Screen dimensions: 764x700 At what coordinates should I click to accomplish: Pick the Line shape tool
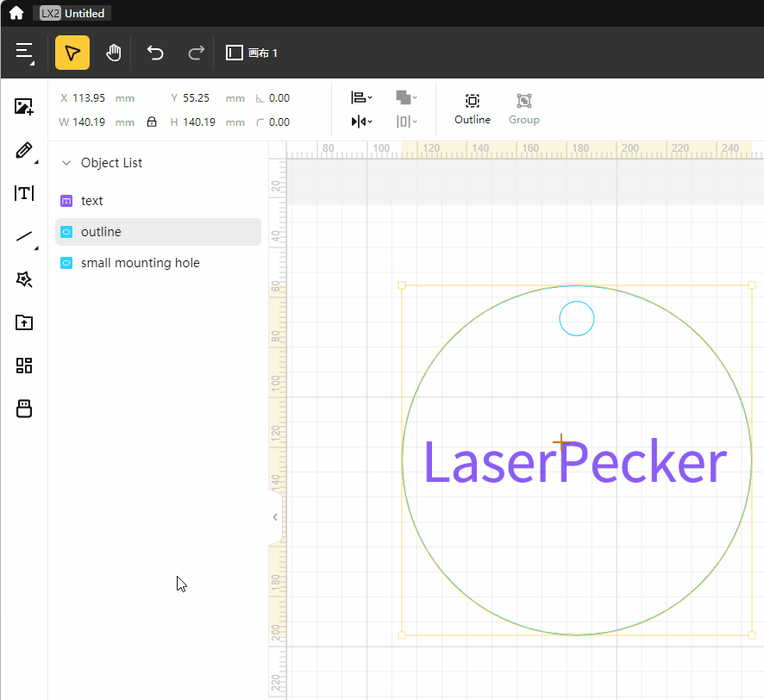click(x=24, y=237)
